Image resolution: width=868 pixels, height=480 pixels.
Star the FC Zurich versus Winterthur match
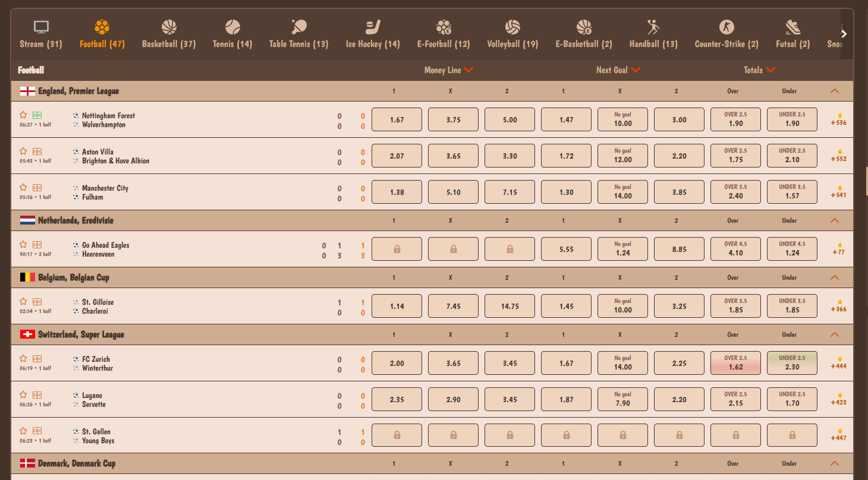[24, 358]
